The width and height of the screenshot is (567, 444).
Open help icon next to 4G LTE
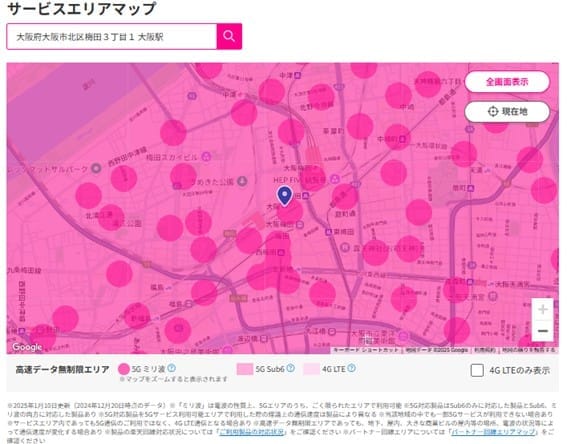pyautogui.click(x=351, y=368)
